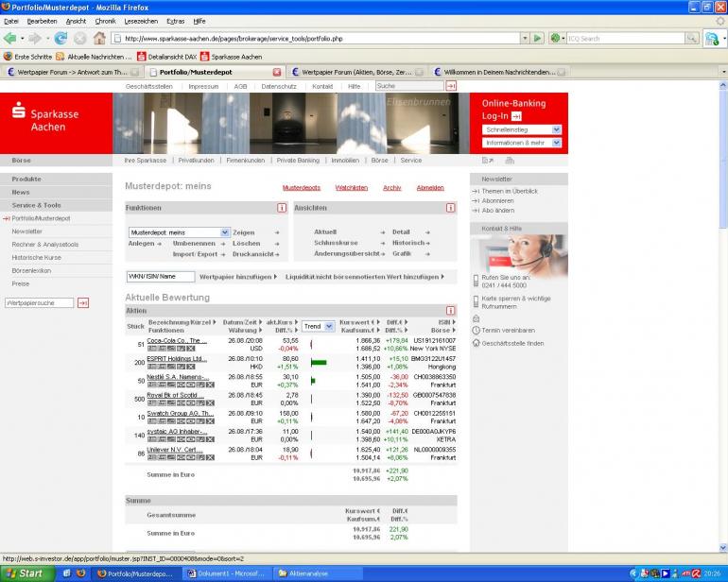728x582 pixels.
Task: Reload the page with refresh icon
Action: [x=61, y=38]
